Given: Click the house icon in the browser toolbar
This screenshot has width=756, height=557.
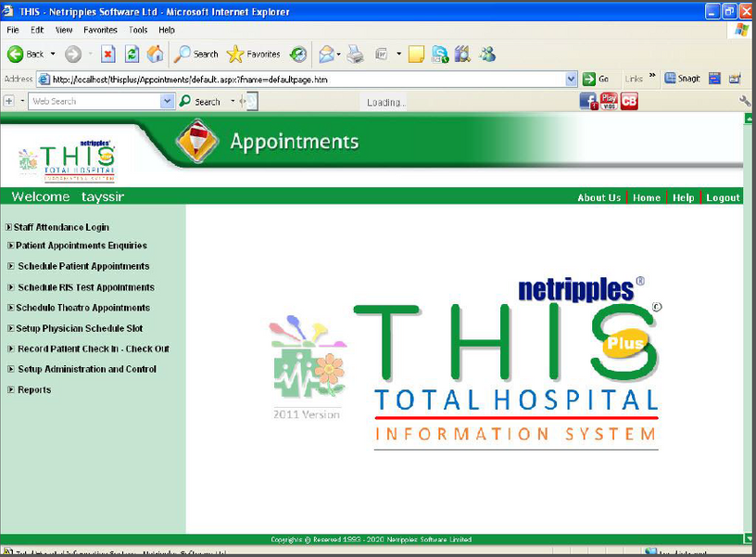Looking at the screenshot, I should [x=156, y=54].
